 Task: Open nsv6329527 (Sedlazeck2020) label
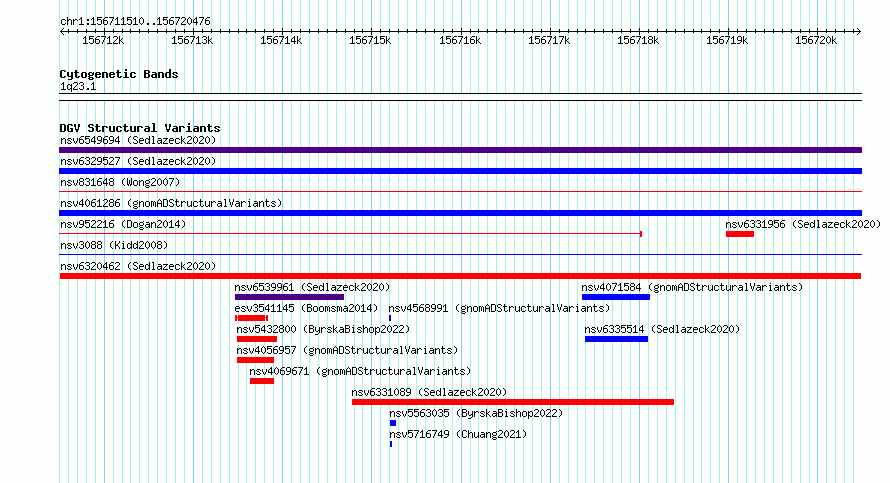(138, 161)
